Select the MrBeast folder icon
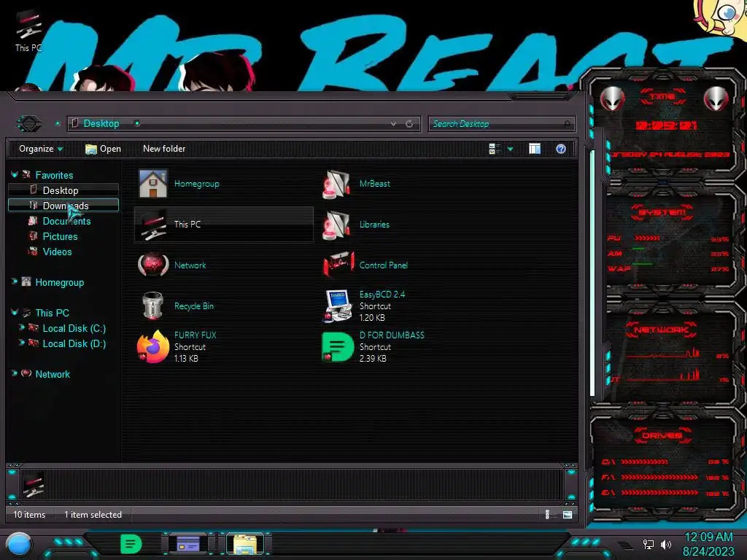 pos(336,184)
